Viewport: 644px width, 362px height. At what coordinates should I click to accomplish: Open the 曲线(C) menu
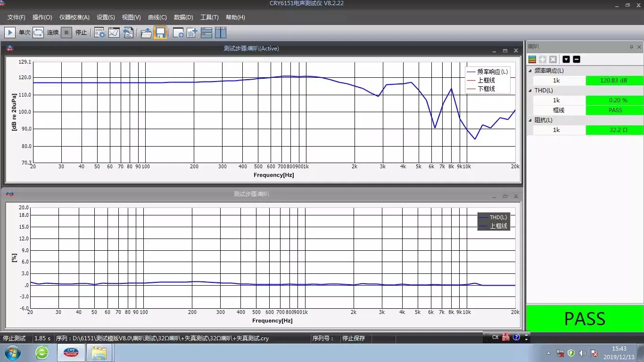coord(157,17)
